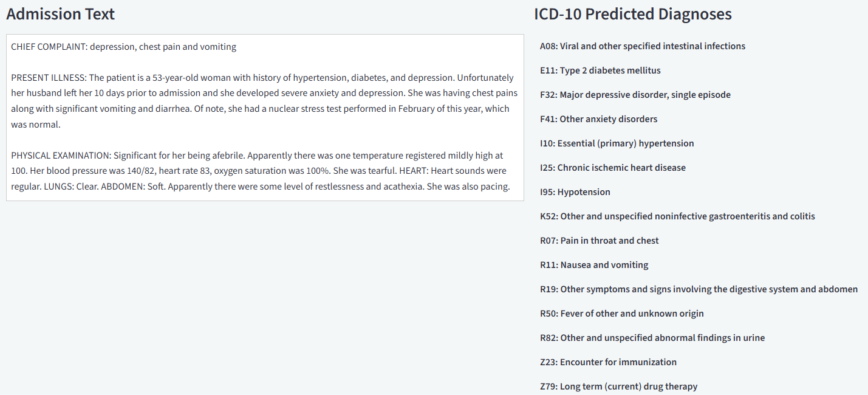Click K52 noninfective gastroenteritis and colitis
Viewport: 868px width, 395px height.
coord(677,216)
